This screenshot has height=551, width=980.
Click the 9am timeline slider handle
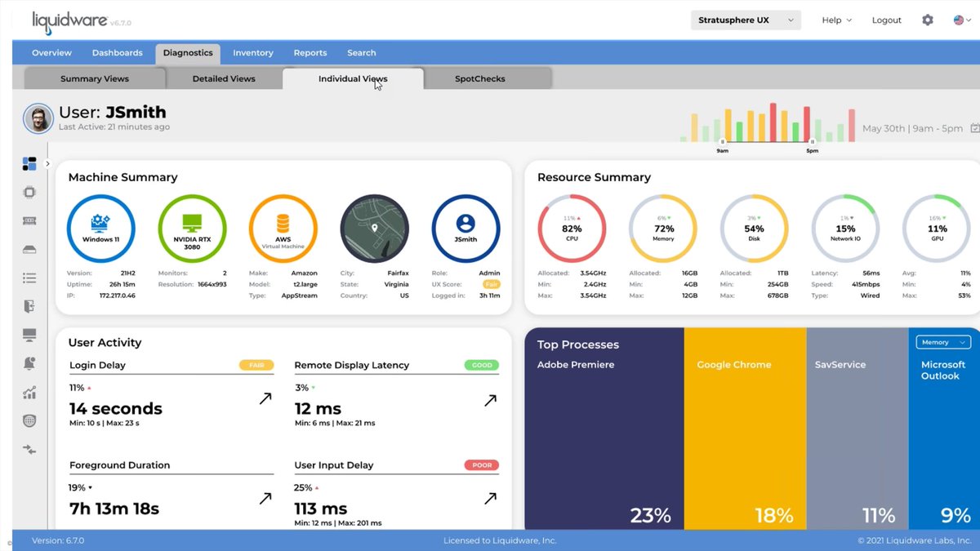(723, 141)
